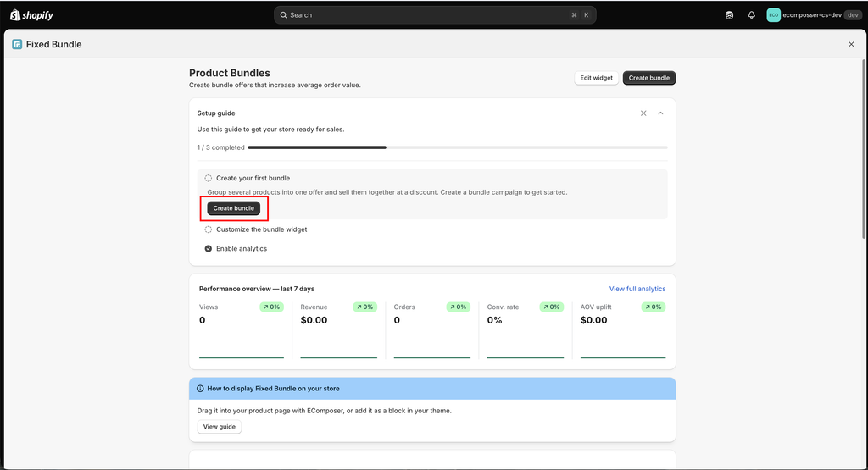This screenshot has height=470, width=868.
Task: Expand the Enable analytics step
Action: click(x=242, y=249)
